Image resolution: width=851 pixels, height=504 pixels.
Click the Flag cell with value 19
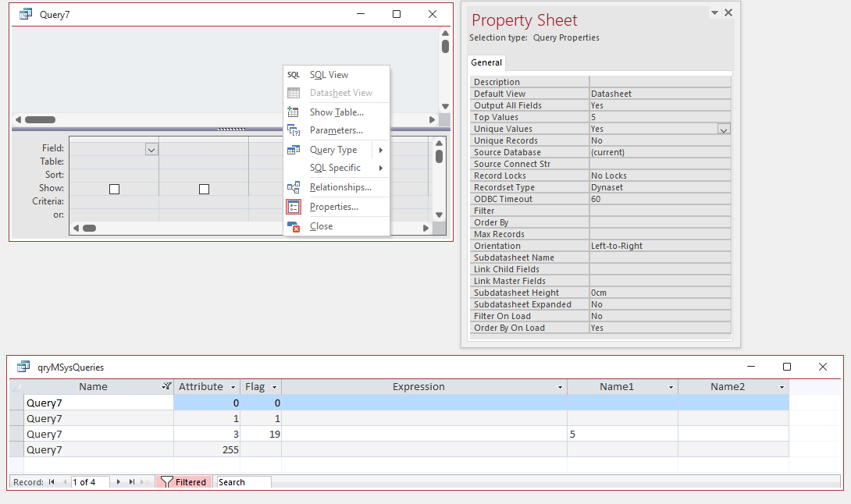tap(261, 434)
